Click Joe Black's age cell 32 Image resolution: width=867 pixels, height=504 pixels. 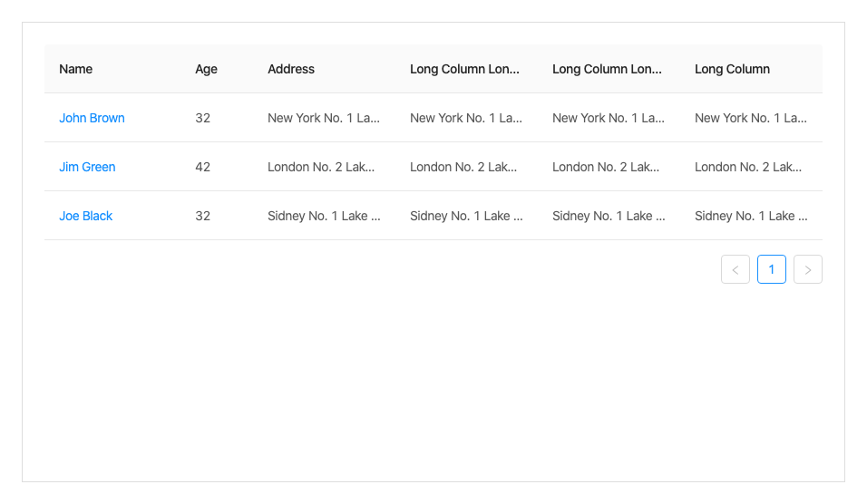click(x=202, y=216)
